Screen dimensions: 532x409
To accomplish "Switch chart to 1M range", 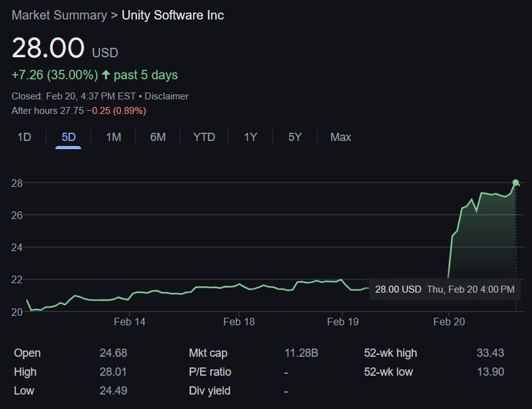I will [113, 137].
